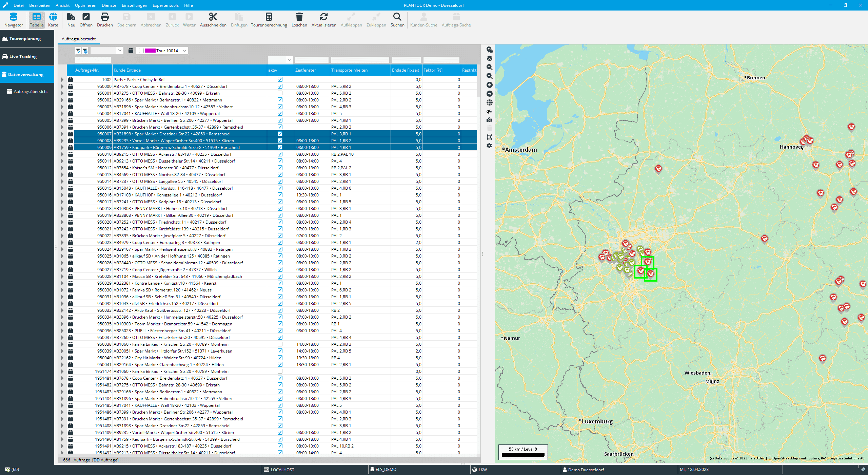Image resolution: width=868 pixels, height=475 pixels.
Task: Click the Transporteinheiten filter input field
Action: coord(360,60)
